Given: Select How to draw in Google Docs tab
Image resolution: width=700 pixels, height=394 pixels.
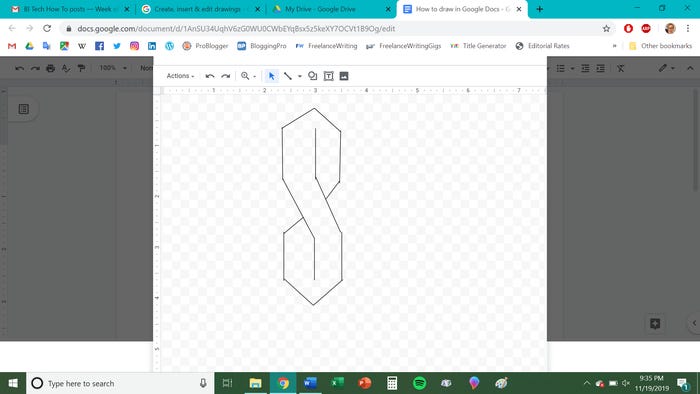Looking at the screenshot, I should [462, 9].
